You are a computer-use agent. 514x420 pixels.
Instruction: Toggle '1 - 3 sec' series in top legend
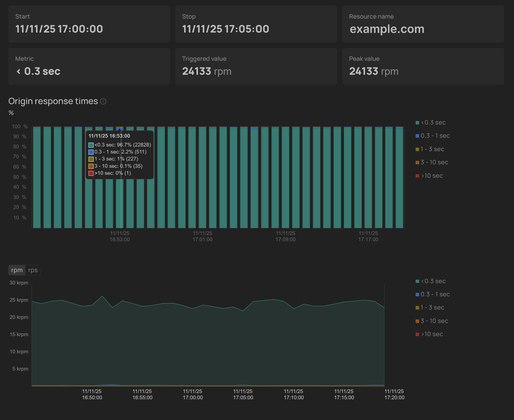[x=432, y=149]
